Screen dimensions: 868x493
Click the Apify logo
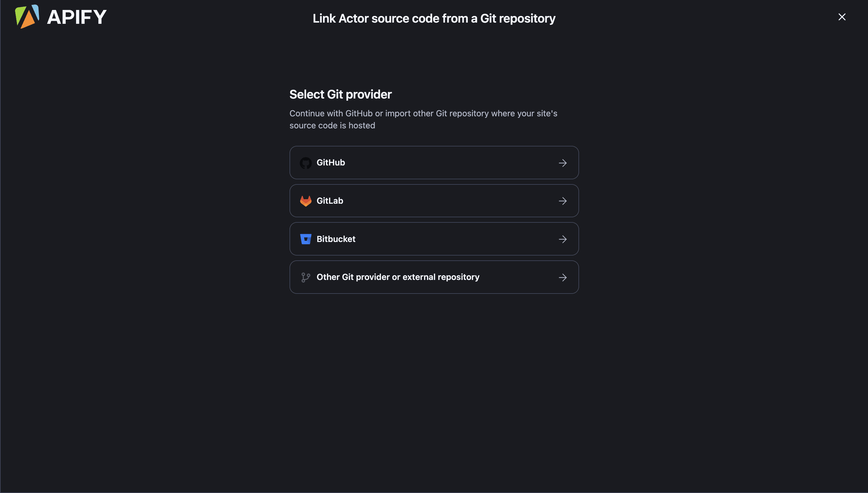coord(28,16)
